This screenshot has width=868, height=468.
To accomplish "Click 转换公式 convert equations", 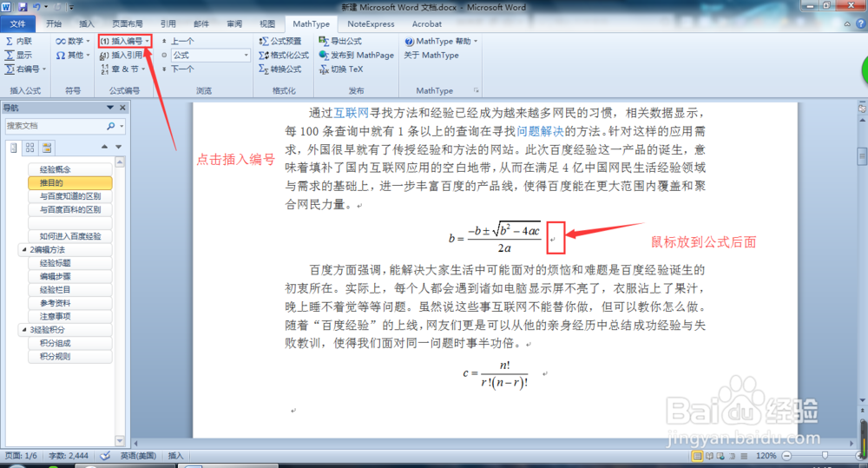I will (x=280, y=69).
